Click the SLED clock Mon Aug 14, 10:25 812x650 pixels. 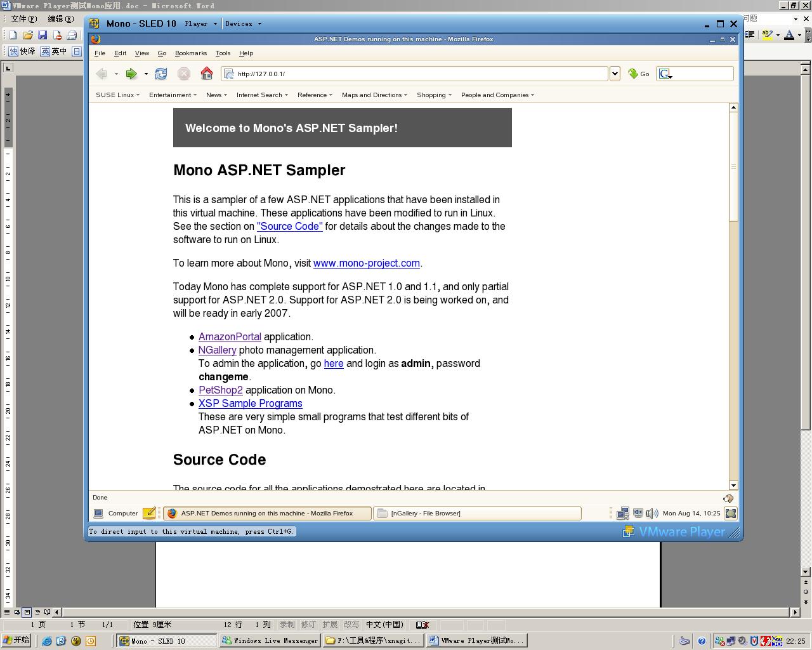(691, 514)
